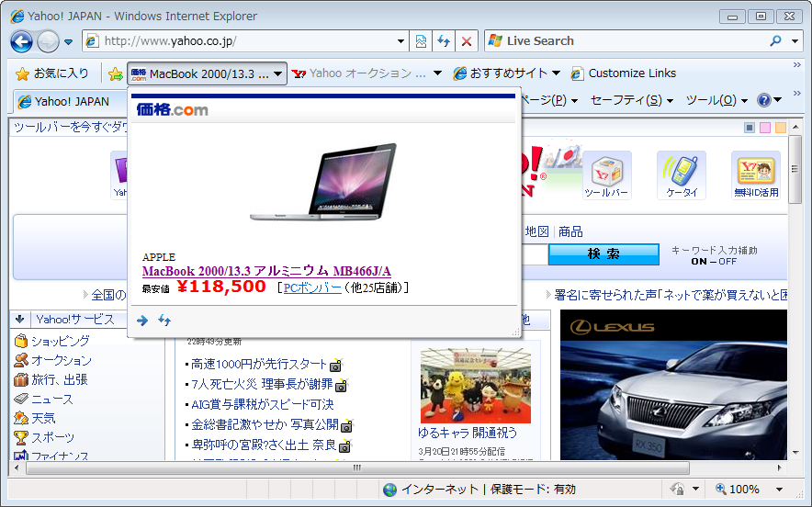
Task: Select the Yahoo! JAPAN tab
Action: coord(64,101)
